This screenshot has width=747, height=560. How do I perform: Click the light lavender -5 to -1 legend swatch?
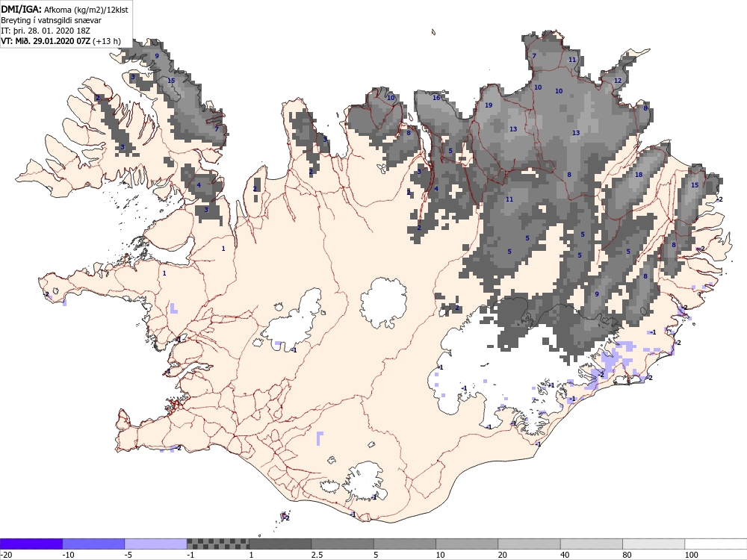(156, 544)
